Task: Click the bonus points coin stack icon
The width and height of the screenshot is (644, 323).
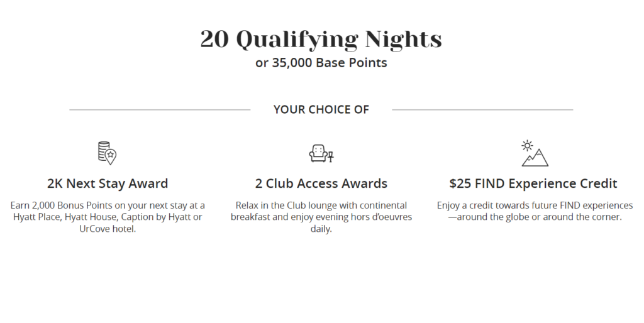Action: pos(107,153)
